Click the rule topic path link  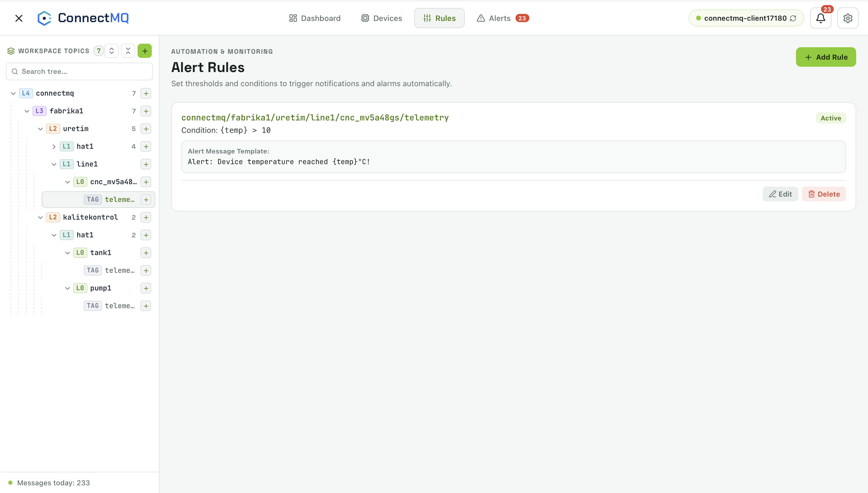coord(315,117)
